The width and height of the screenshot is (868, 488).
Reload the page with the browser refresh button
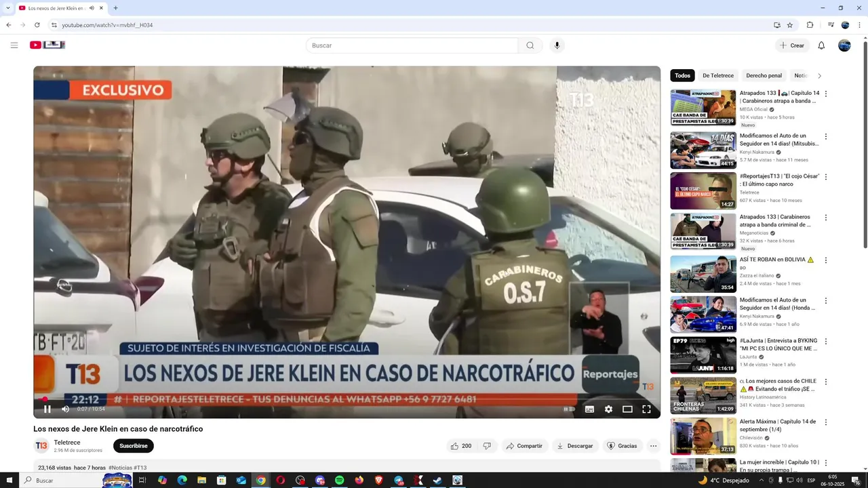tap(37, 25)
